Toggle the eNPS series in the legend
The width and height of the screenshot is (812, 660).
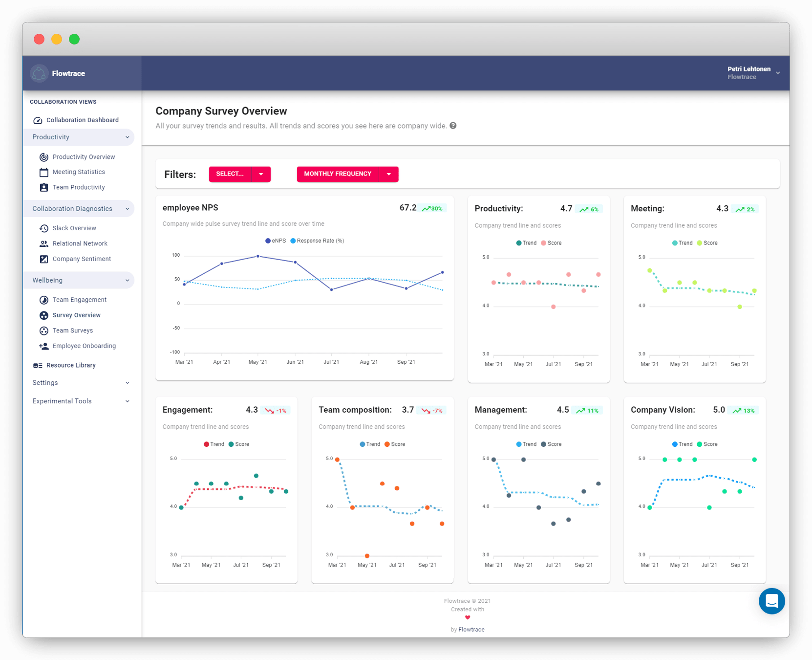pos(276,241)
